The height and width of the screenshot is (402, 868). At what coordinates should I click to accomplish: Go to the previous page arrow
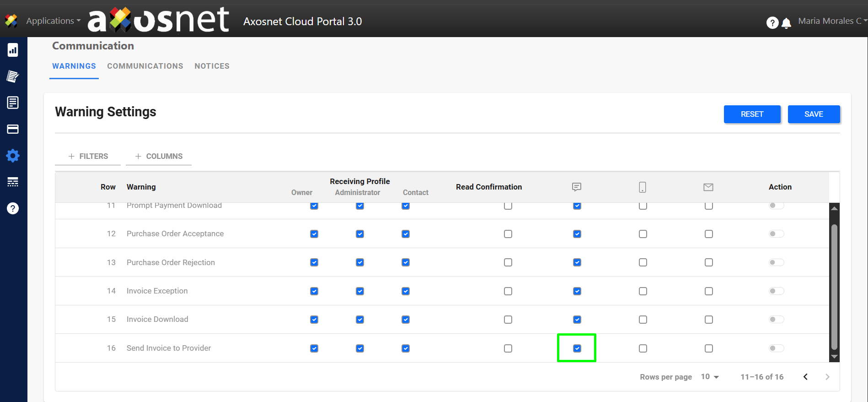(x=805, y=377)
